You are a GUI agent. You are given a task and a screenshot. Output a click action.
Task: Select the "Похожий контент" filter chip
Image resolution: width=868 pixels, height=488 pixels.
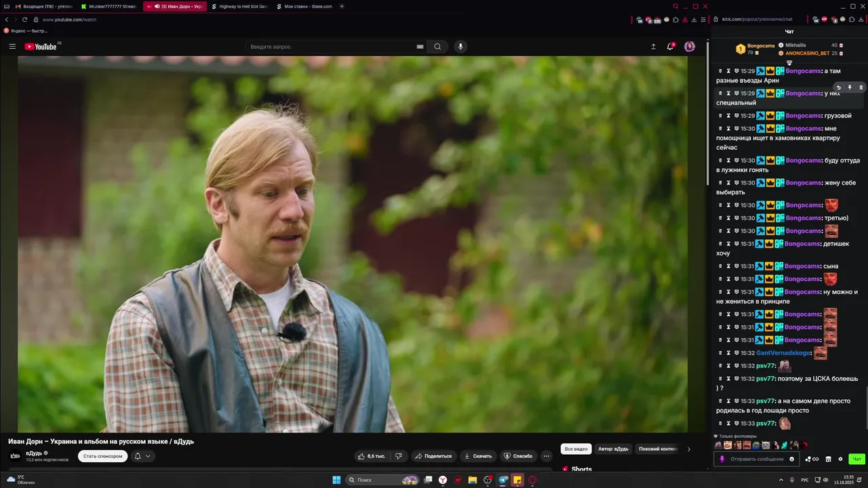[658, 449]
